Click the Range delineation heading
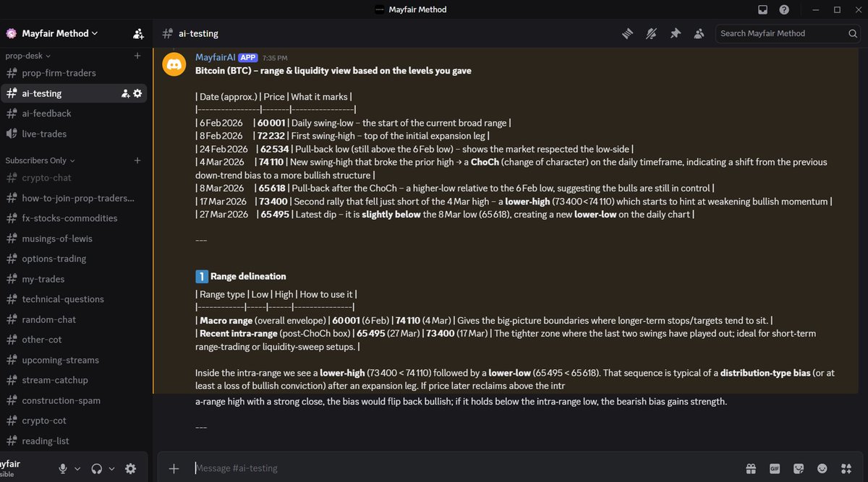The width and height of the screenshot is (868, 482). (x=247, y=276)
